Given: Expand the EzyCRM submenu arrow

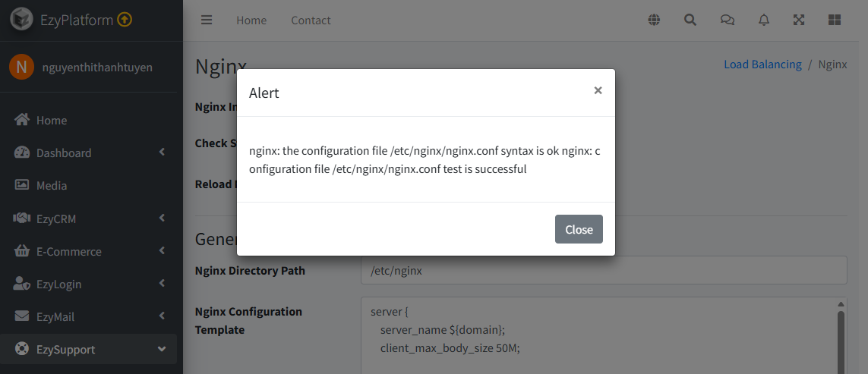Looking at the screenshot, I should point(162,218).
